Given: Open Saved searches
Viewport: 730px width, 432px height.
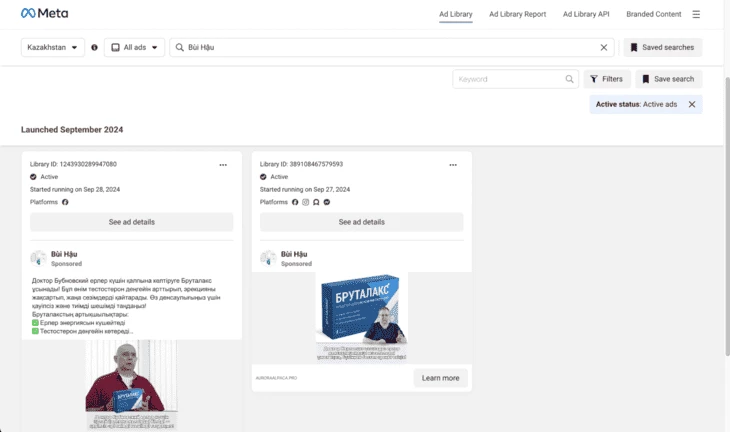Looking at the screenshot, I should pyautogui.click(x=662, y=47).
